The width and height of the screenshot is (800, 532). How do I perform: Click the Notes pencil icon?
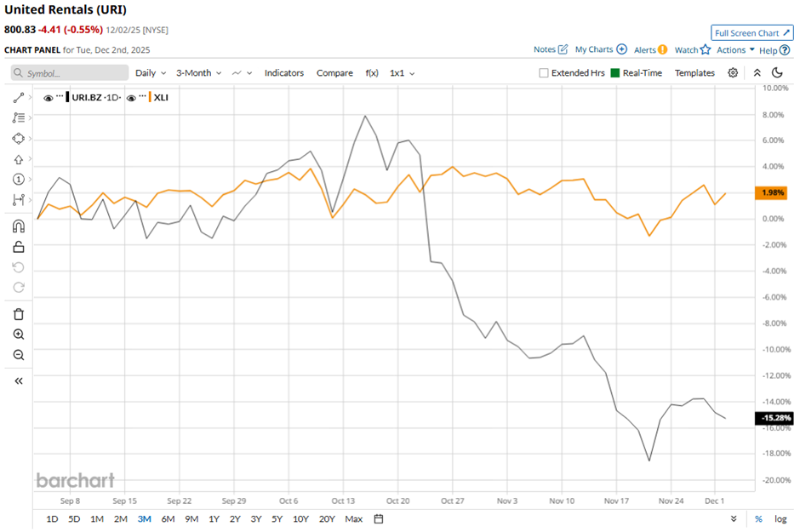(x=563, y=49)
